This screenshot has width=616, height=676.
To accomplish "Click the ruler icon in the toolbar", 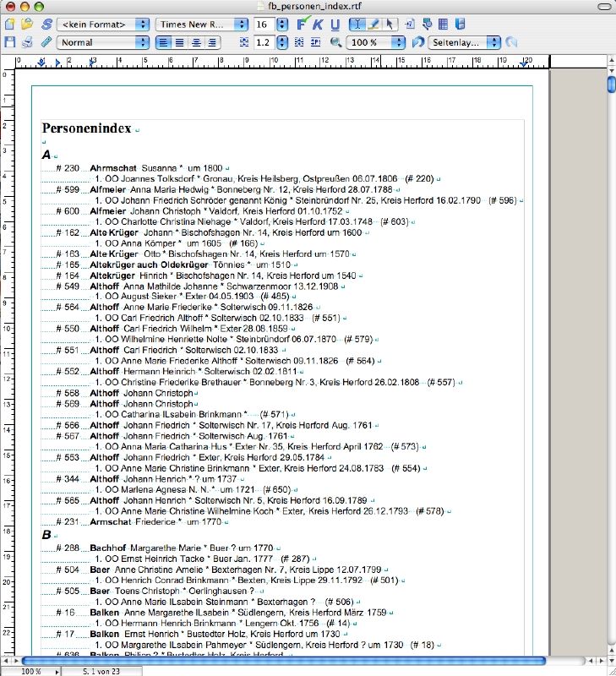I will point(46,42).
